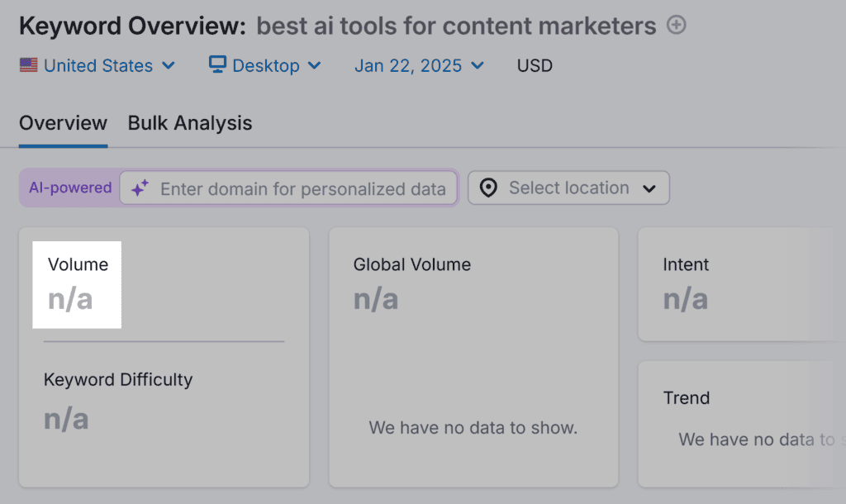Viewport: 846px width, 504px height.
Task: Select the Overview tab
Action: tap(63, 122)
